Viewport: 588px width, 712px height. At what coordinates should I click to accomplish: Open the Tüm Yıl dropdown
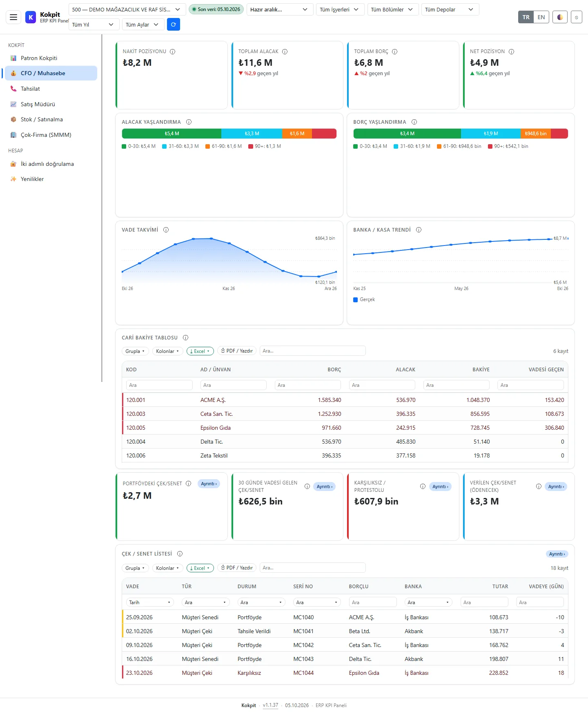click(94, 25)
